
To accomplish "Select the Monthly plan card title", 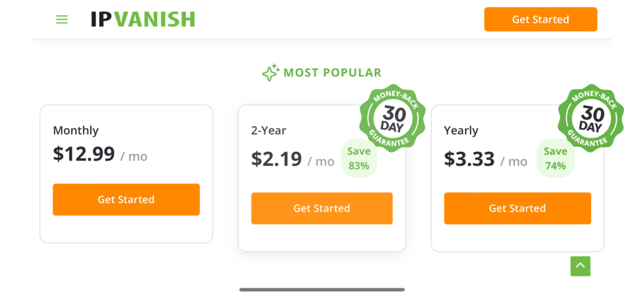I will (x=76, y=131).
